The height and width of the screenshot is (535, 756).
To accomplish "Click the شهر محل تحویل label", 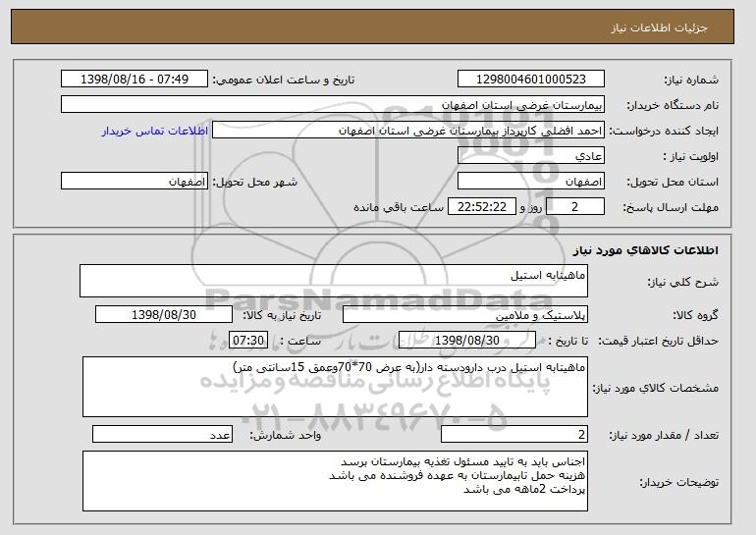I will 255,182.
